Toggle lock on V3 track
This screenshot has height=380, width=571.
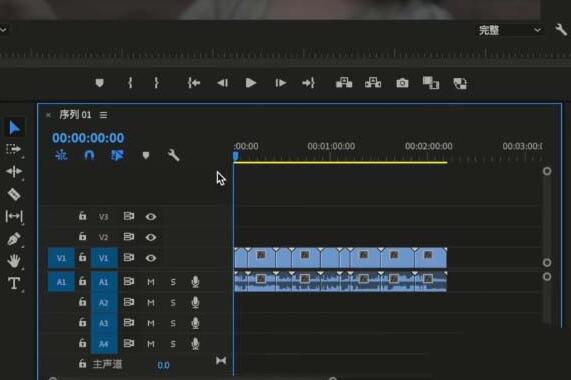tap(83, 216)
